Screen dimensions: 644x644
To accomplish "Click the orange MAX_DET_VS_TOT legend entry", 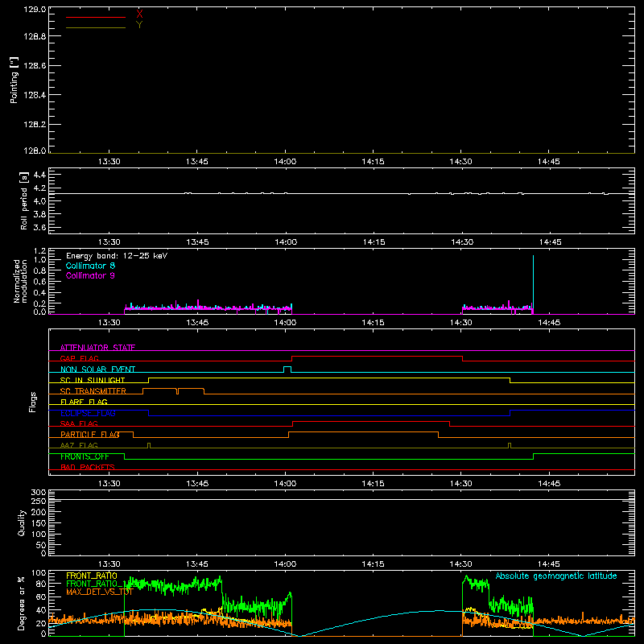I will tap(100, 592).
